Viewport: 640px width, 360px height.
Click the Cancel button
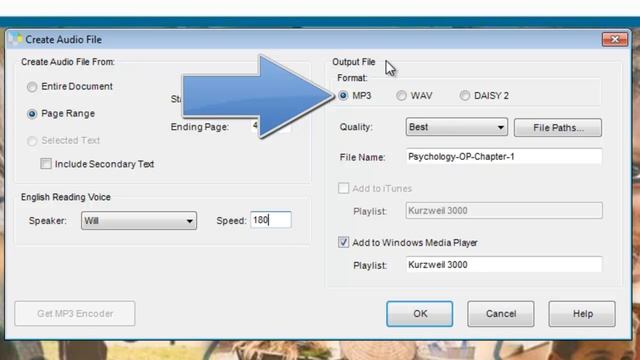501,313
